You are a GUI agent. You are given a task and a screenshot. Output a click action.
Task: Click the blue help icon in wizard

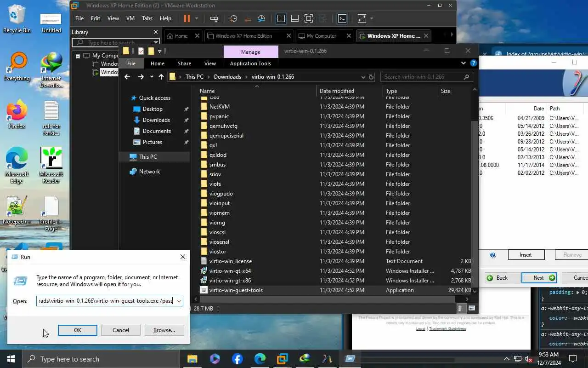(x=493, y=255)
